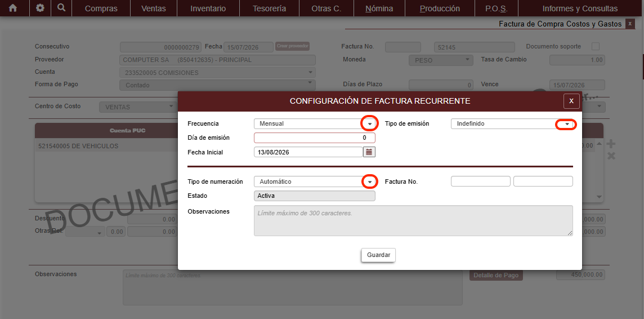
Task: Open the calendar picker for Fecha Inicial
Action: 369,152
